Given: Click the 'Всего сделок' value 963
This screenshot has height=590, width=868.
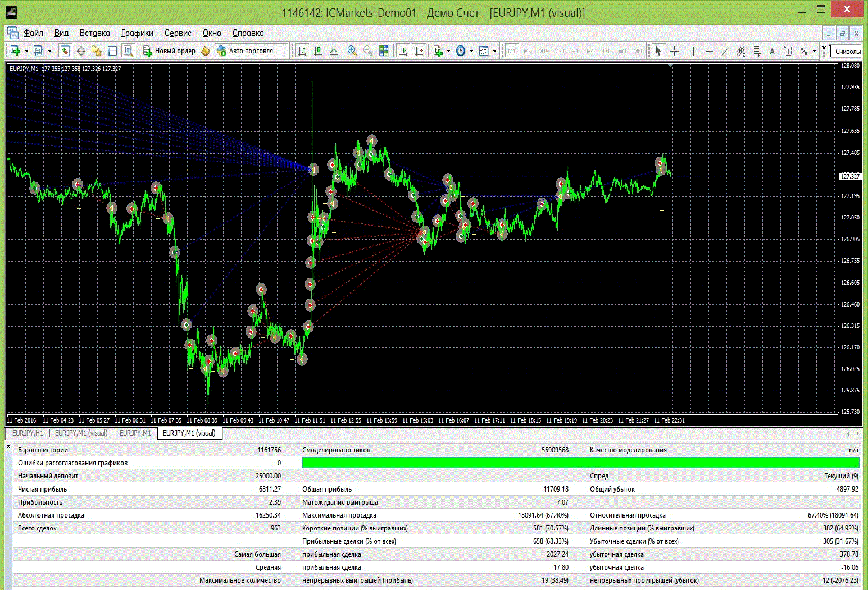Looking at the screenshot, I should [276, 528].
